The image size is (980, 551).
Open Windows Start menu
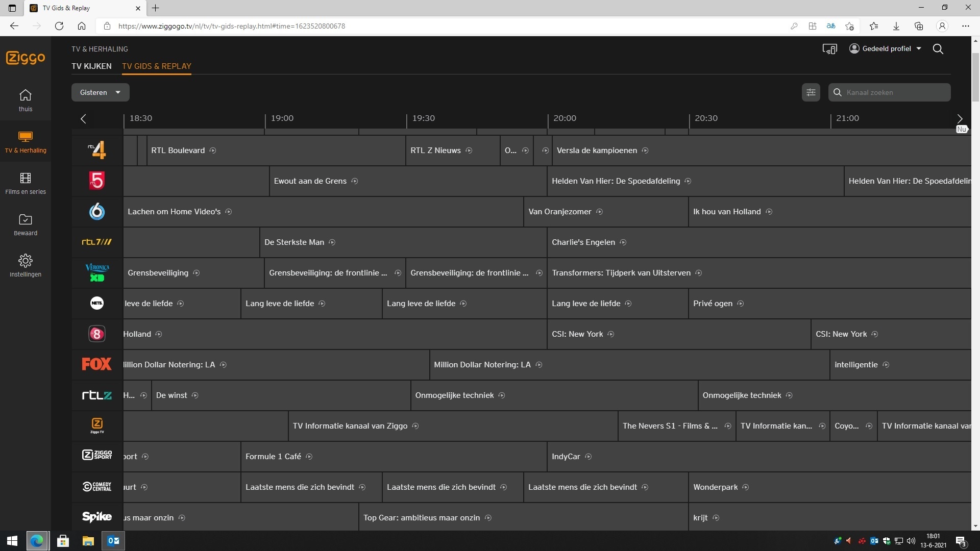click(x=12, y=541)
